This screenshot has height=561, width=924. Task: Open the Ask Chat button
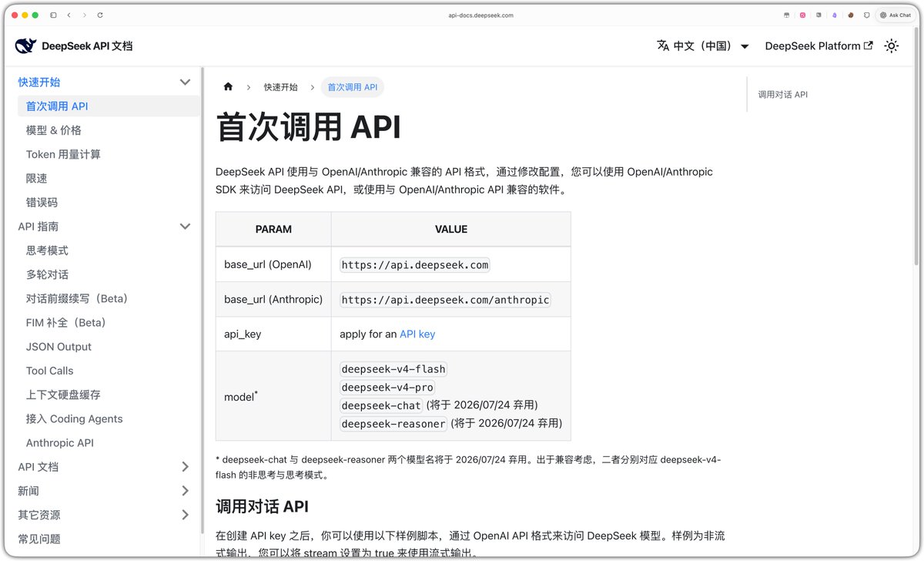(896, 15)
